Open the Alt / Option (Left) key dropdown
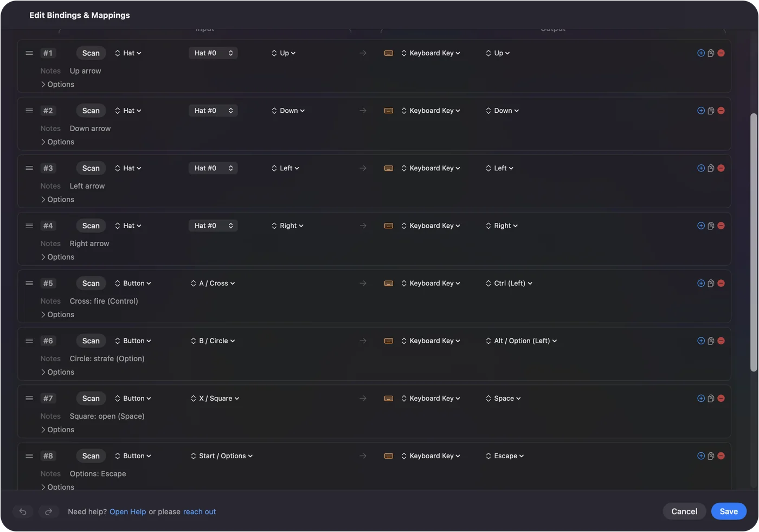The height and width of the screenshot is (532, 759). (x=522, y=341)
